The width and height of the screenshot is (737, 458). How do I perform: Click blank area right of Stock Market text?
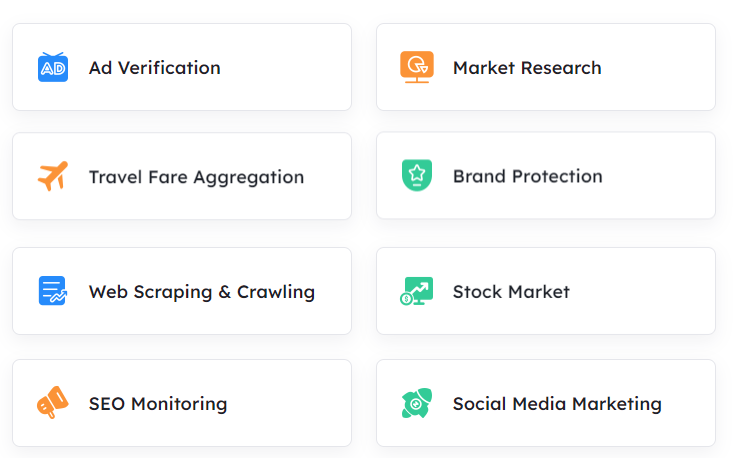pos(642,291)
